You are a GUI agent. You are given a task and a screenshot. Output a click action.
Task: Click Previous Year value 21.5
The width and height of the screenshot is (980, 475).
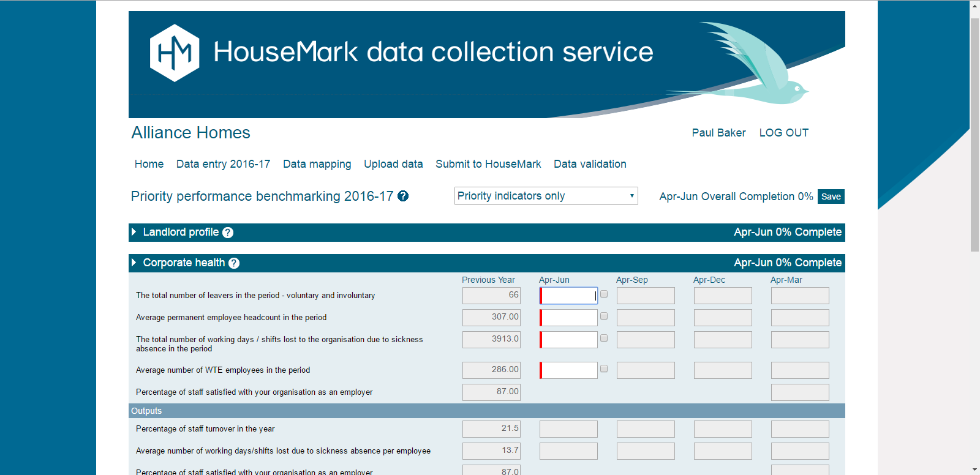click(x=491, y=429)
